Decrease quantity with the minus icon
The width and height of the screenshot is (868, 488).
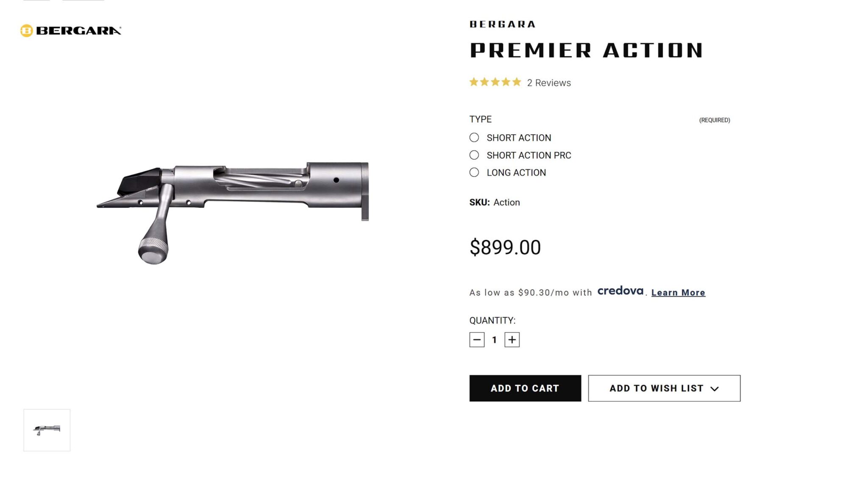tap(477, 339)
